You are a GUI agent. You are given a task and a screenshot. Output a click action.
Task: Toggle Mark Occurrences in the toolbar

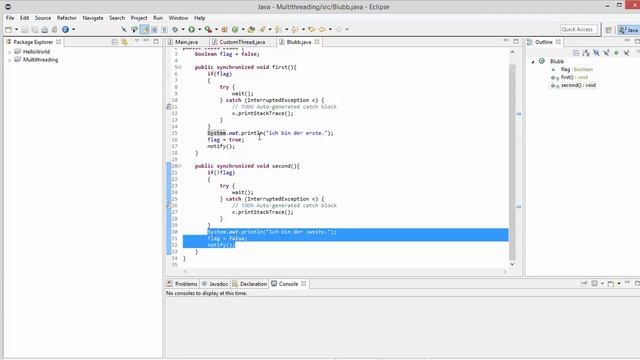tap(144, 29)
